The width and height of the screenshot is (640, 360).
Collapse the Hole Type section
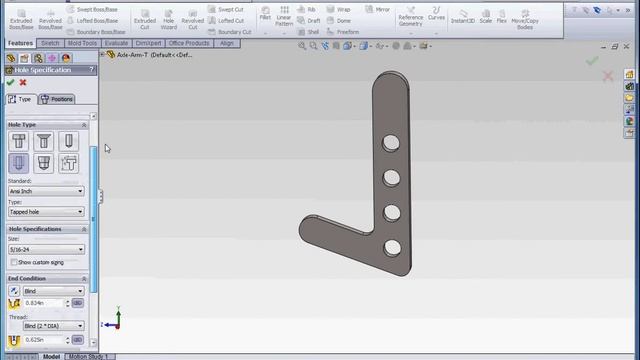click(84, 125)
